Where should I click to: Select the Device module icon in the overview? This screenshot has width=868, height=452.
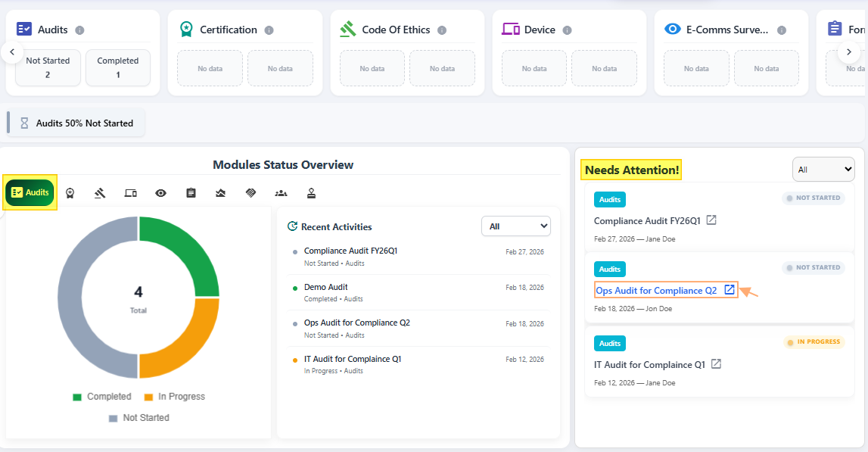coord(130,192)
